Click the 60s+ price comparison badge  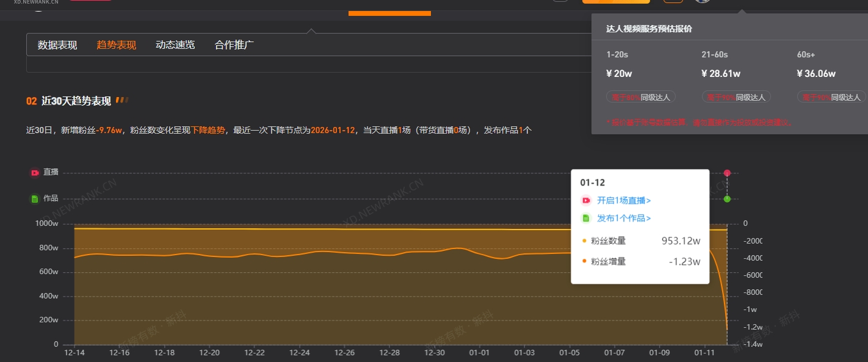831,97
